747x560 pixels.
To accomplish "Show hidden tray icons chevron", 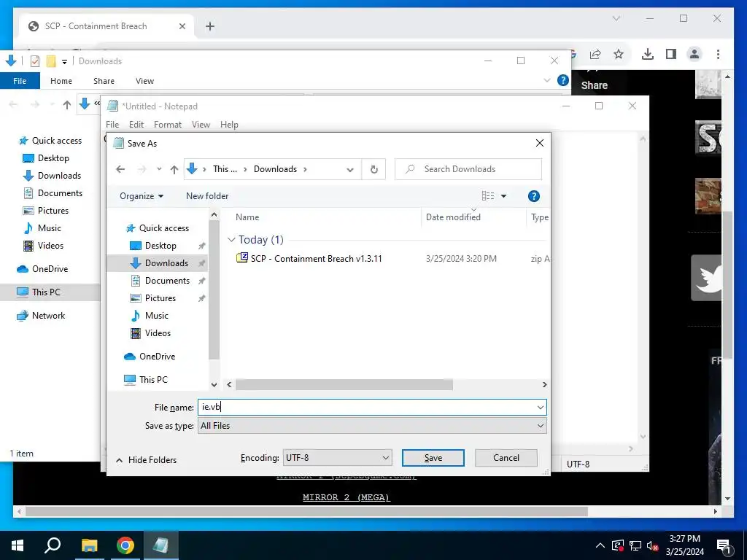I will 600,545.
